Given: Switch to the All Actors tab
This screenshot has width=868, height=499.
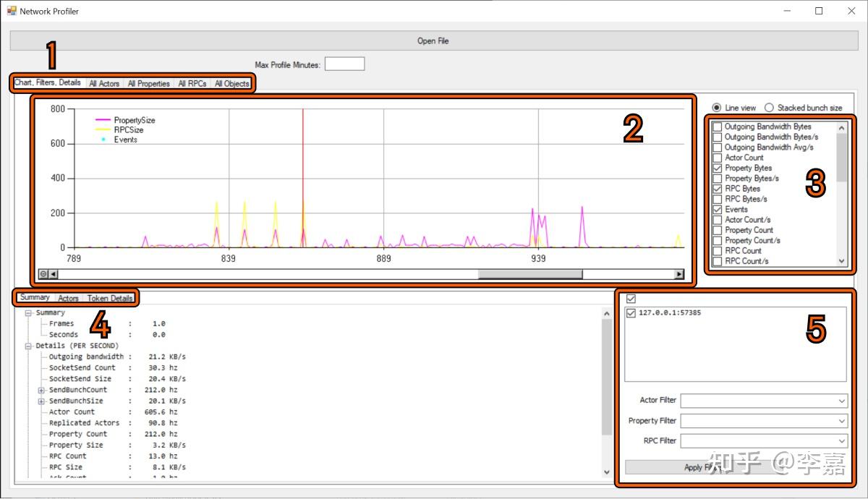Looking at the screenshot, I should (104, 84).
